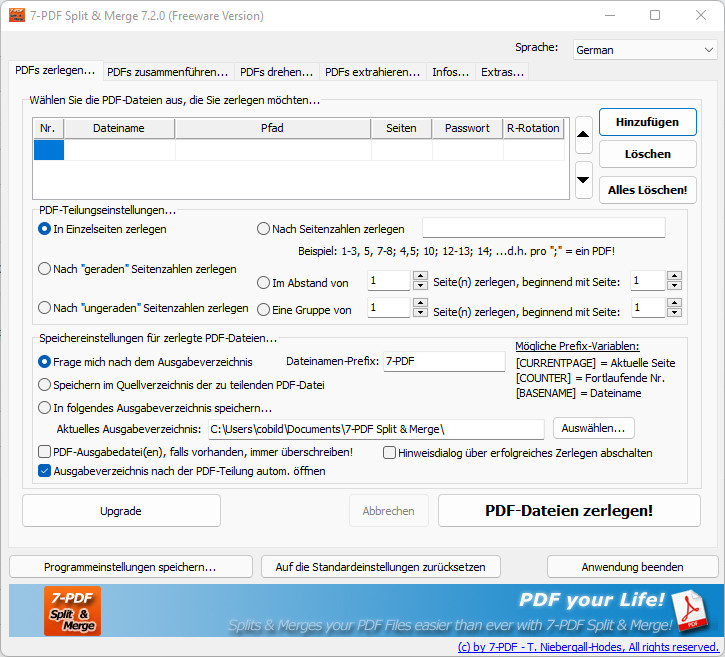This screenshot has height=657, width=725.
Task: Click the 'Dateiname' column header
Action: pos(119,128)
